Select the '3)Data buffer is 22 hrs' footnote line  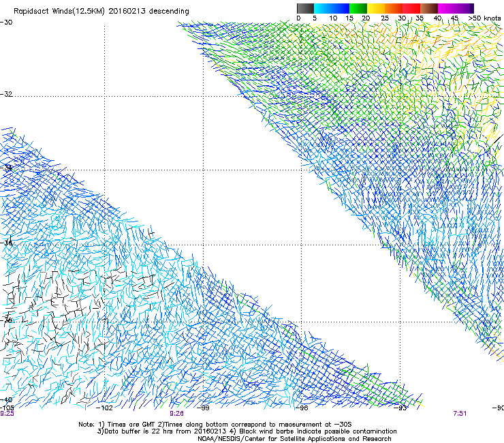pyautogui.click(x=247, y=431)
